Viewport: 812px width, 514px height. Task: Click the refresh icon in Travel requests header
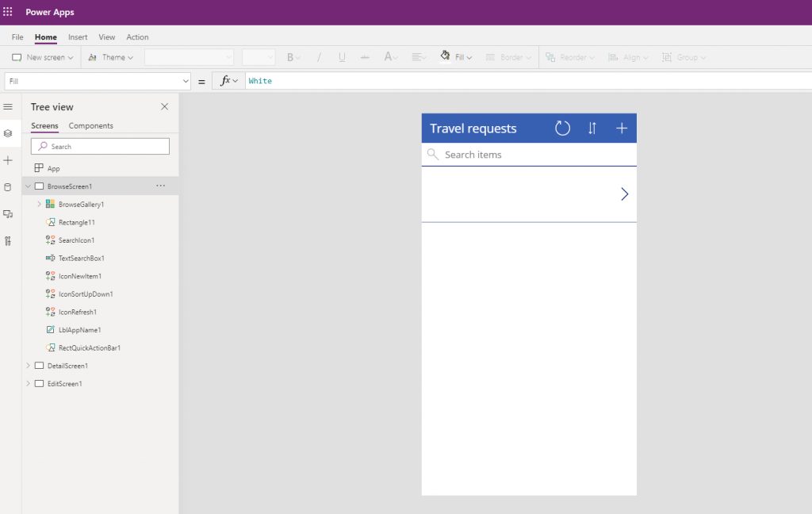pos(562,128)
